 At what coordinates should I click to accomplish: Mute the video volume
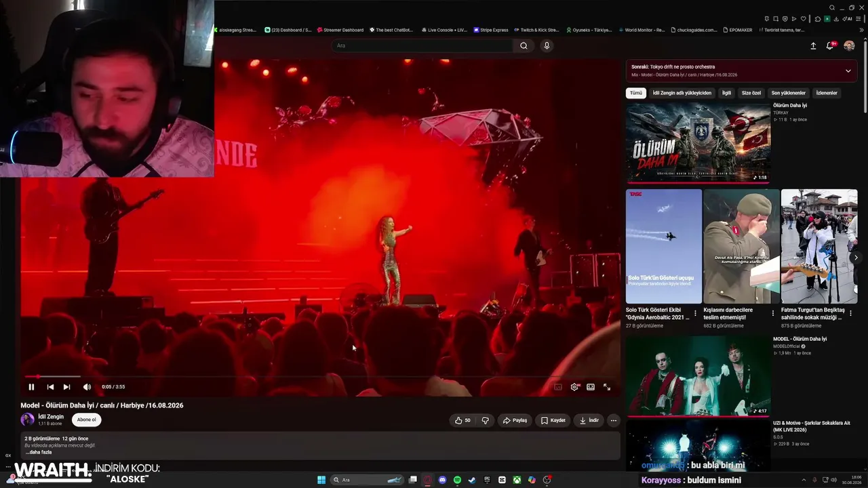pyautogui.click(x=87, y=387)
